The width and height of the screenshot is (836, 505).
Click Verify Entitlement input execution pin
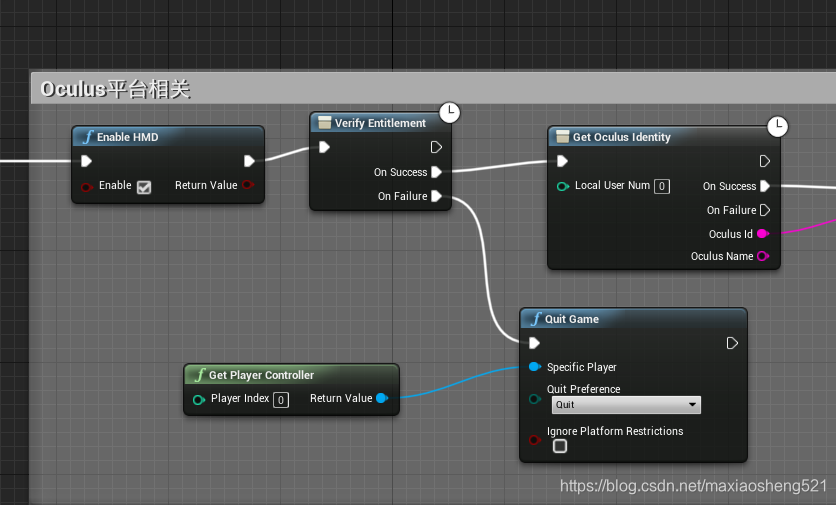(324, 147)
